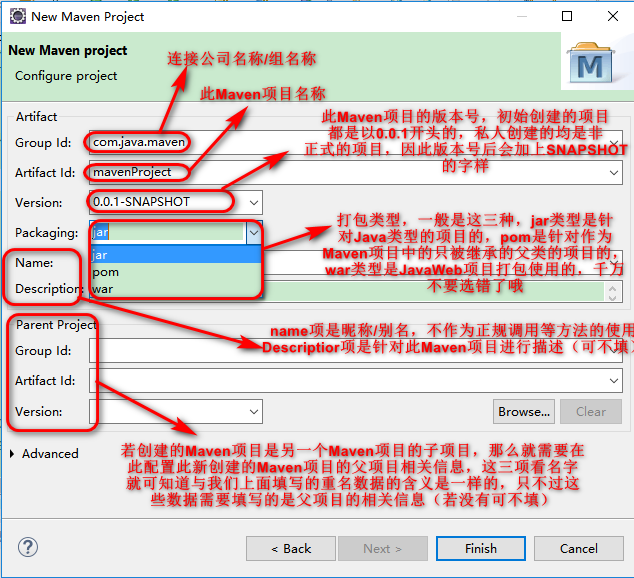Go back with the Back button
The width and height of the screenshot is (634, 578).
click(291, 548)
